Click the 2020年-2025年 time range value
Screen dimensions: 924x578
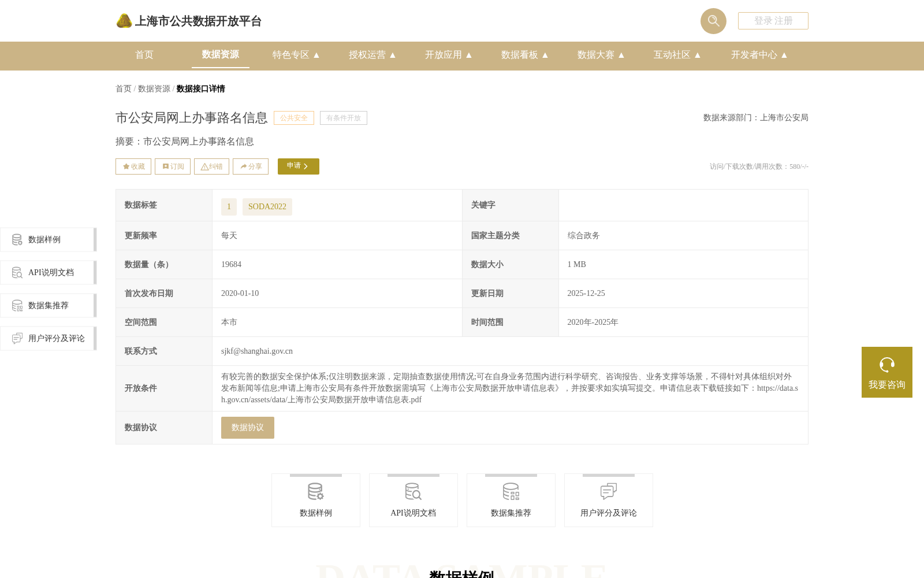[x=593, y=323]
